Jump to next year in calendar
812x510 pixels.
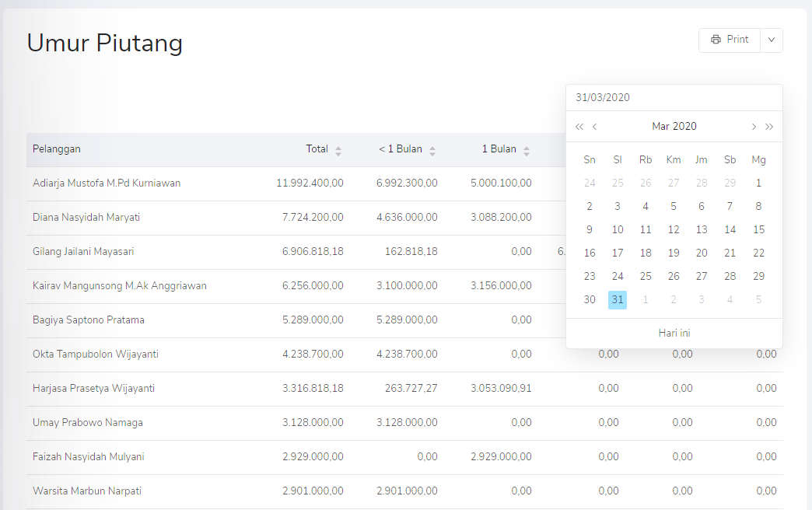pyautogui.click(x=769, y=127)
